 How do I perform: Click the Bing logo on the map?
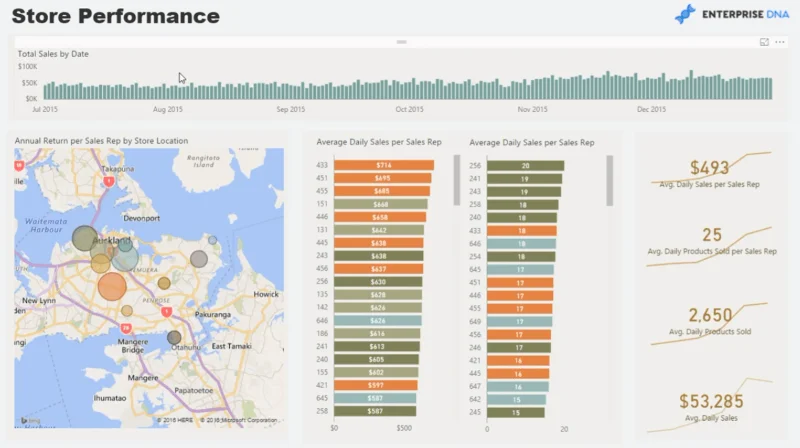(x=29, y=420)
